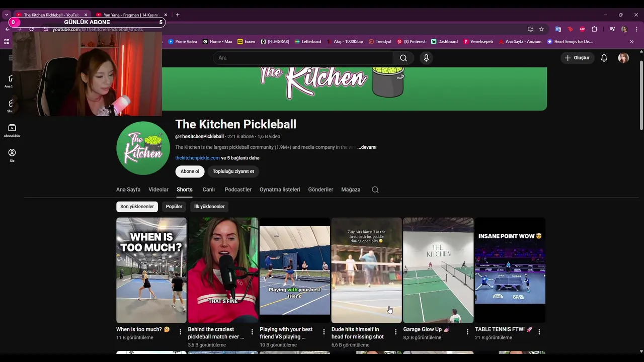
Task: Open YouTube notifications bell
Action: coord(604,58)
